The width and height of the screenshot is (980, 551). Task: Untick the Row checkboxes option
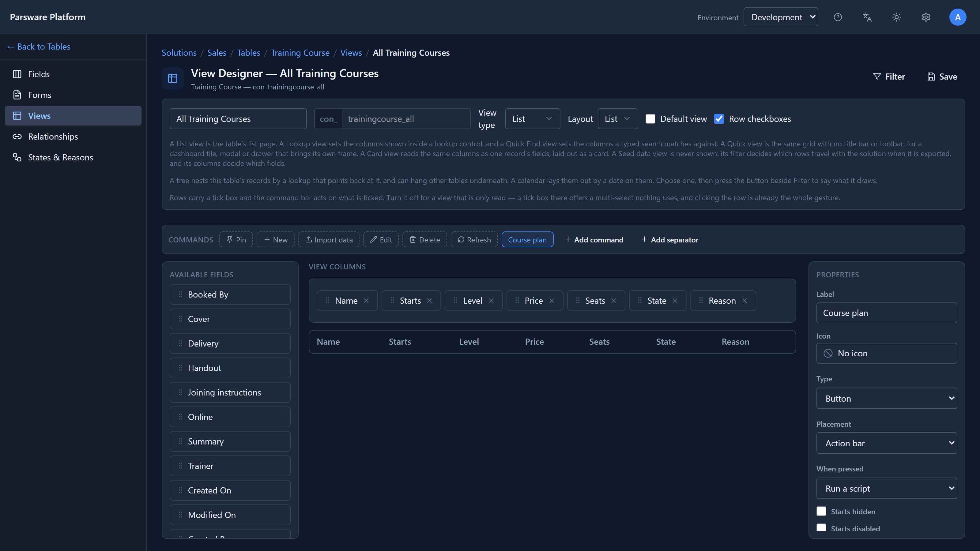pyautogui.click(x=719, y=119)
